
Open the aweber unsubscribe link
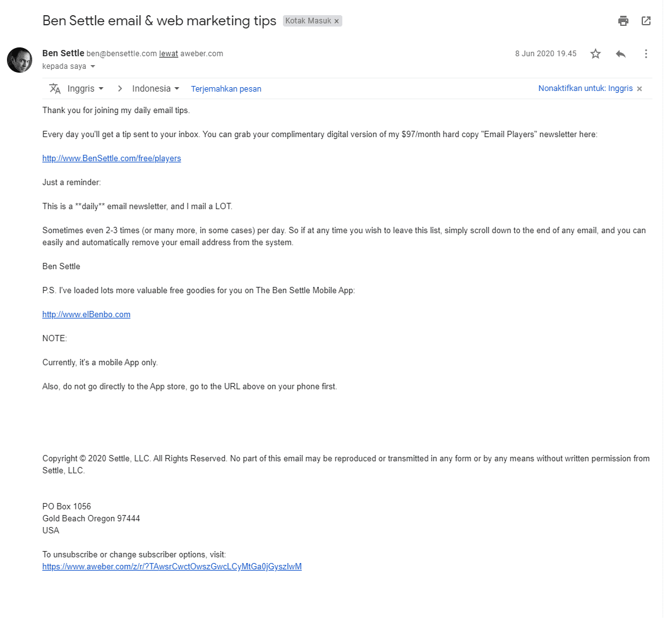pos(172,566)
